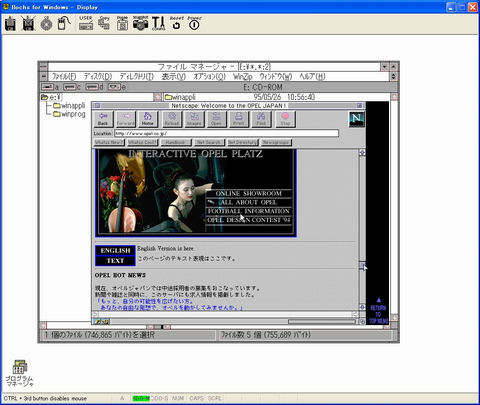This screenshot has height=405, width=480.
Task: Click the CAPS indicator in Bochs status bar
Action: pyautogui.click(x=196, y=398)
